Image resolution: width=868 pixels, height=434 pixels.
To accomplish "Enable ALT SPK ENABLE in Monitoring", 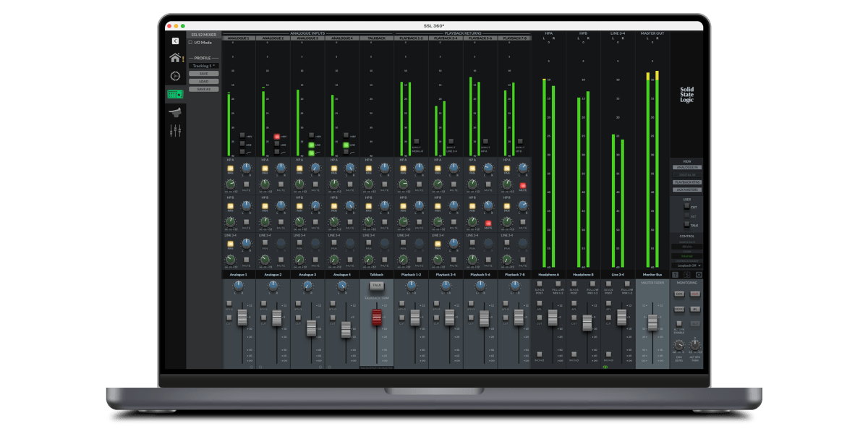I will pos(678,324).
